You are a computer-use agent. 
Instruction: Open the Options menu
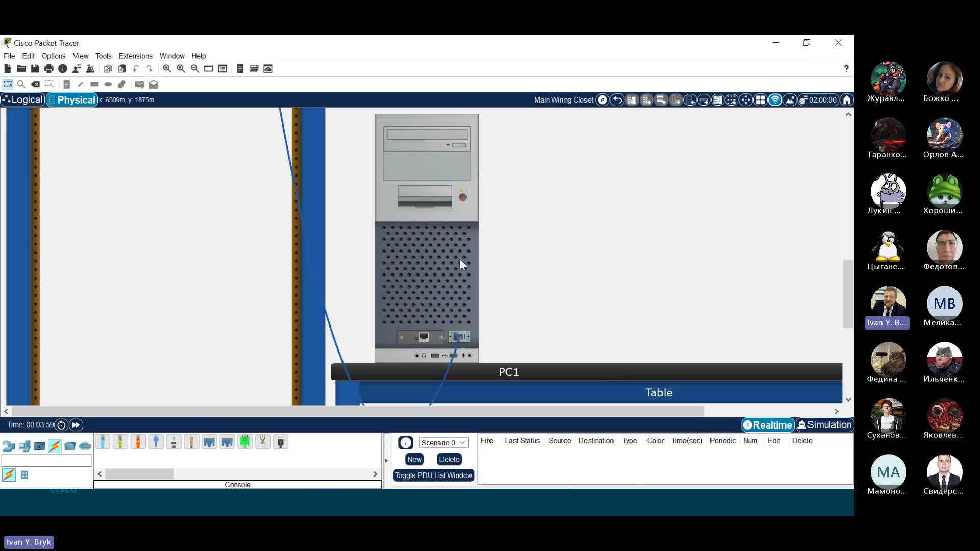[54, 56]
